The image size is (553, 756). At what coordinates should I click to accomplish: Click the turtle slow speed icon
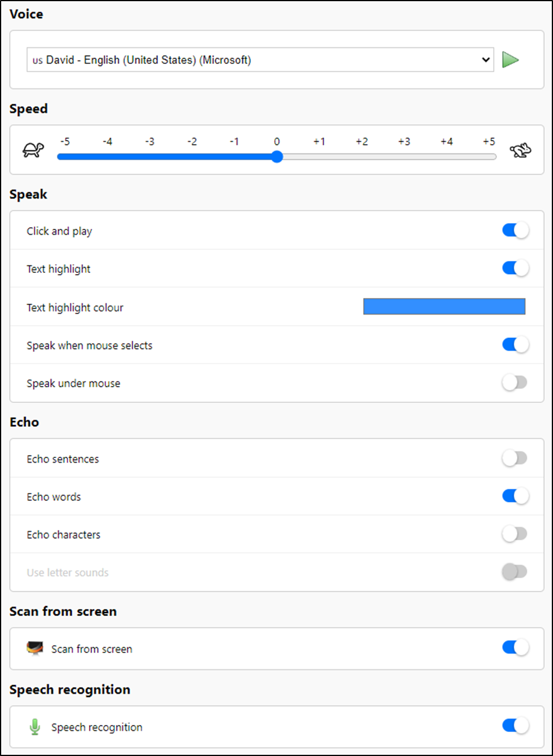(33, 150)
